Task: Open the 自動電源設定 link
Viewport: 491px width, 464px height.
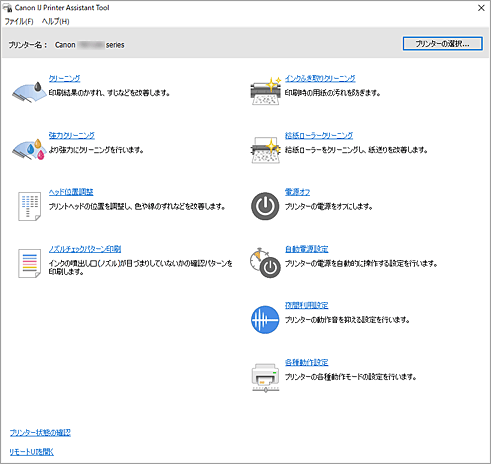Action: point(307,249)
